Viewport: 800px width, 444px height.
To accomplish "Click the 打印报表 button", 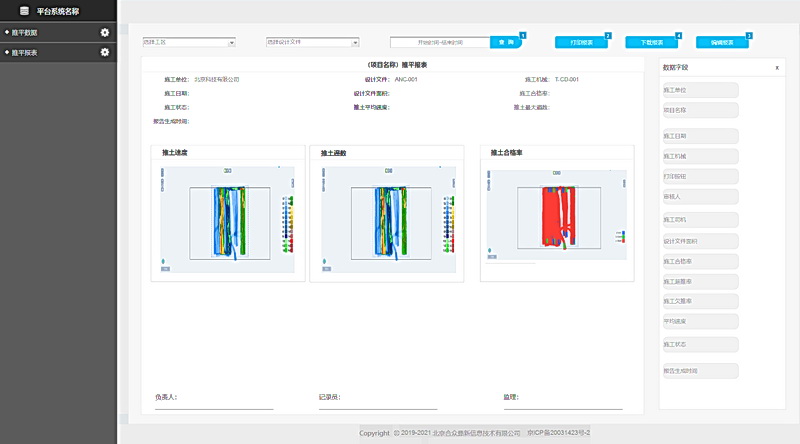I will pyautogui.click(x=581, y=43).
